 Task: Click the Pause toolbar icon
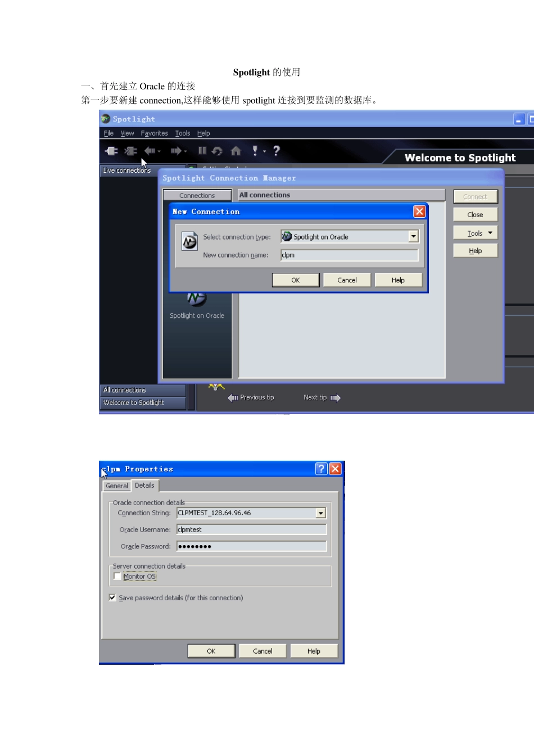tap(202, 150)
